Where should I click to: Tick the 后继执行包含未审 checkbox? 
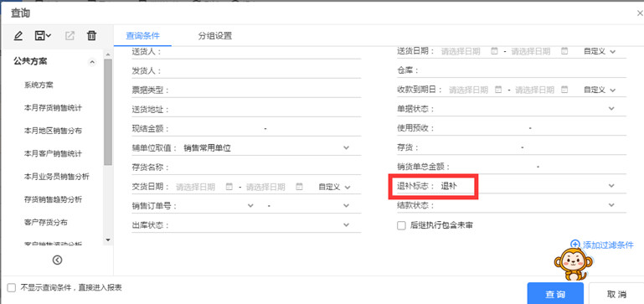click(x=401, y=225)
